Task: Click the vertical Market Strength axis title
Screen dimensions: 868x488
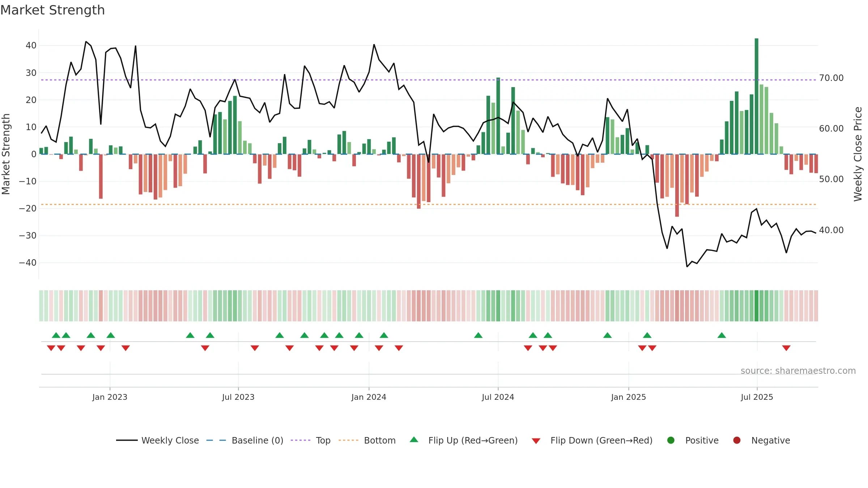Action: click(x=6, y=154)
